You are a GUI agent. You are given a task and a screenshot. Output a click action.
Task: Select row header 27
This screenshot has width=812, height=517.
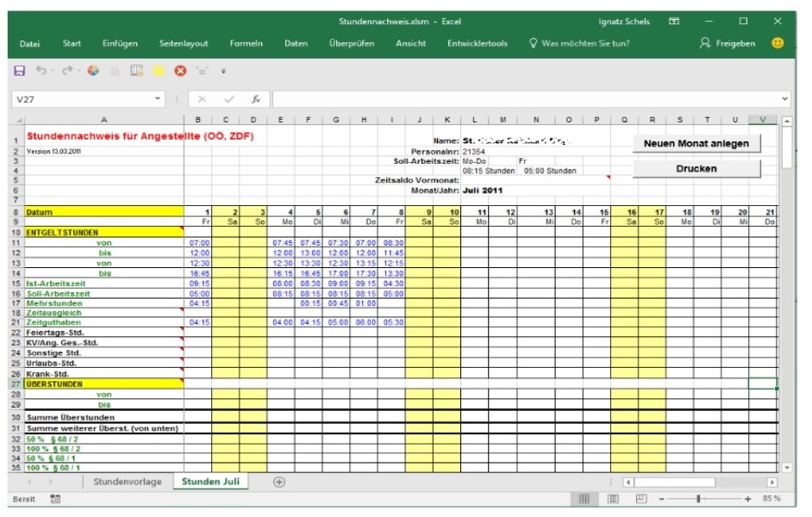click(16, 384)
